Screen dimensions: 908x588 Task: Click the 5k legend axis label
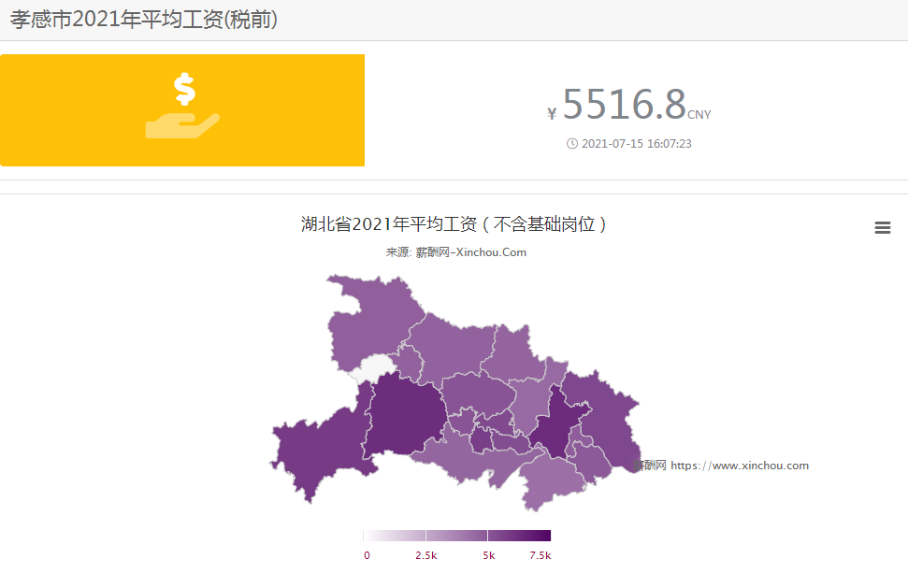pos(488,555)
